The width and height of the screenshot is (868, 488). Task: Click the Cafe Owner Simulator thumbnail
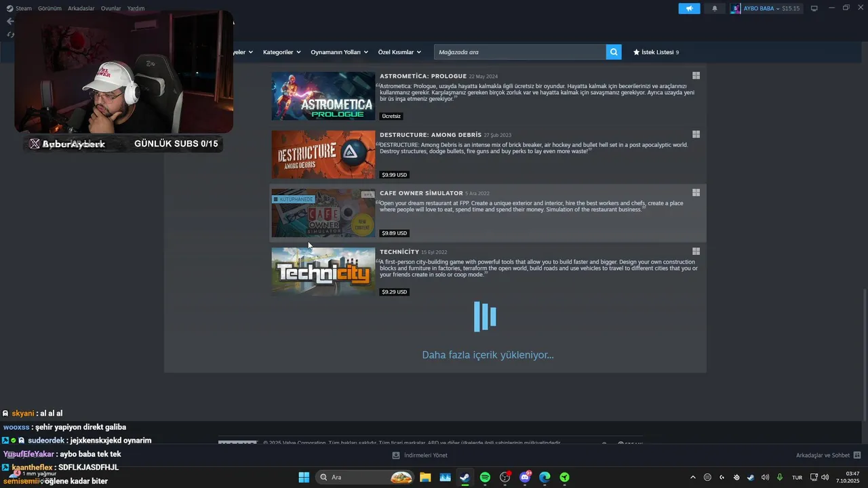[x=323, y=213]
